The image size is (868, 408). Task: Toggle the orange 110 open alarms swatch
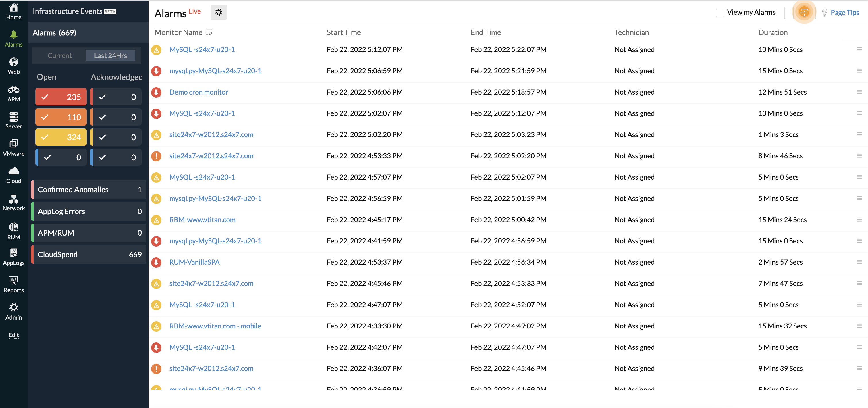[x=61, y=117]
